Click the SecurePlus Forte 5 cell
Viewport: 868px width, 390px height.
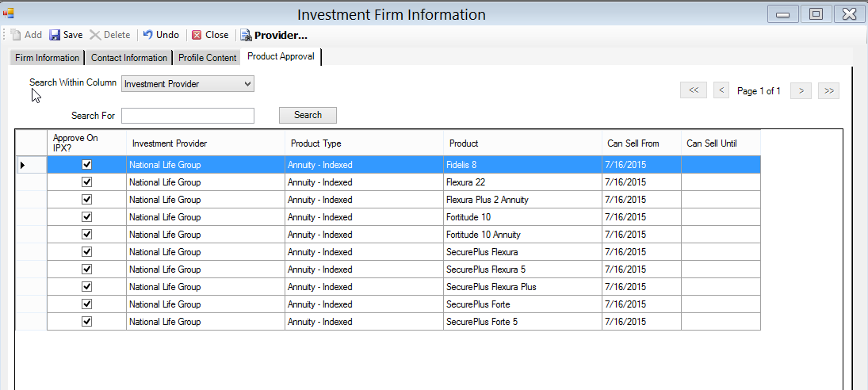pyautogui.click(x=522, y=322)
